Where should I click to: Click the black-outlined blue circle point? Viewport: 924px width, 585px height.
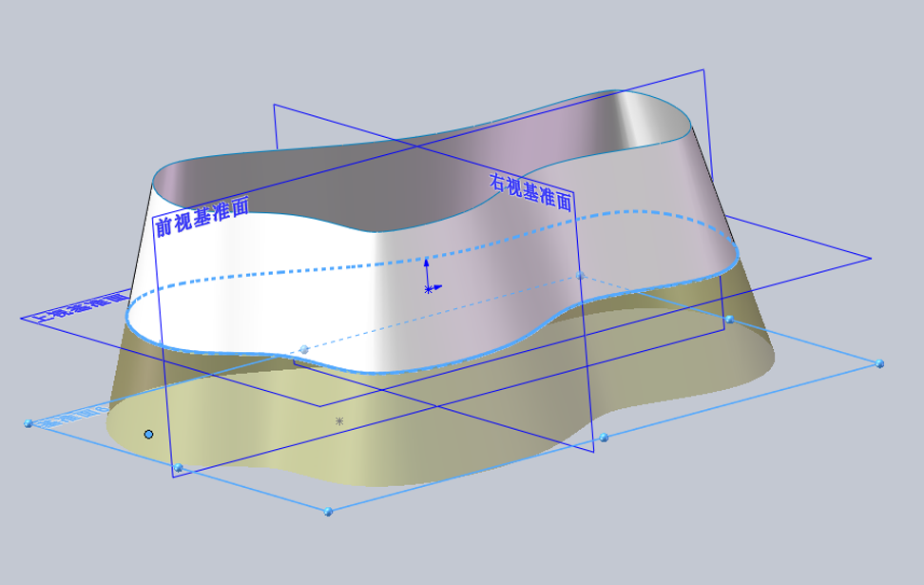(148, 435)
